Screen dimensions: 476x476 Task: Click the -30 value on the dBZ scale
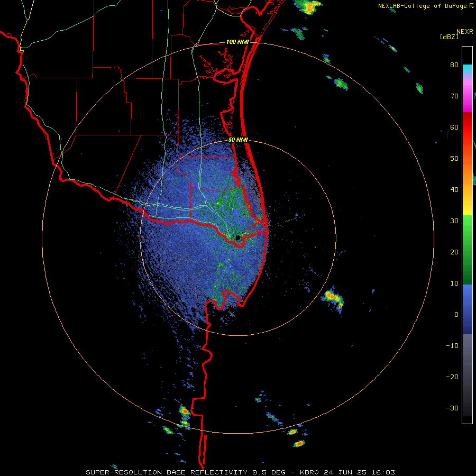[x=452, y=408]
